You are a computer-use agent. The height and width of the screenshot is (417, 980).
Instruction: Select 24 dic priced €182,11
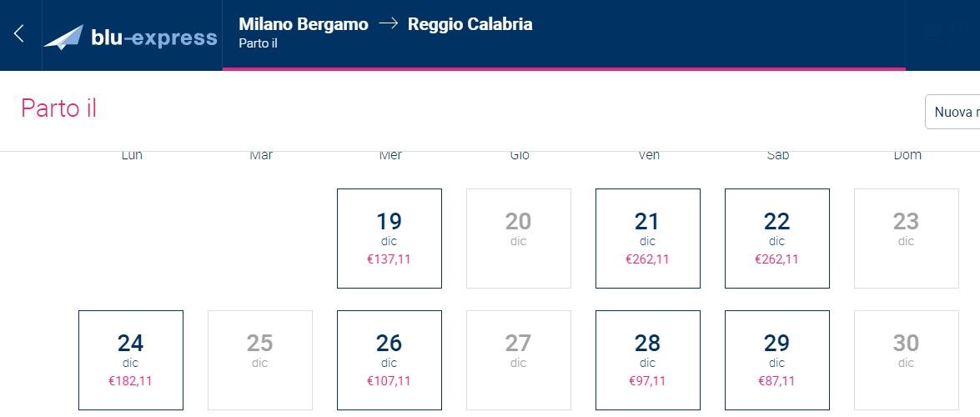pyautogui.click(x=131, y=359)
